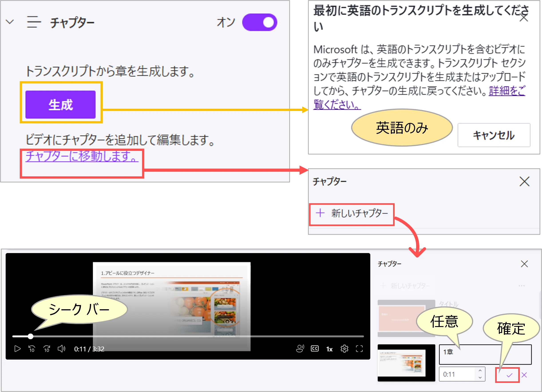Viewport: 542px width, 392px height.
Task: Collapse the チャプター section chevron
Action: (10, 22)
